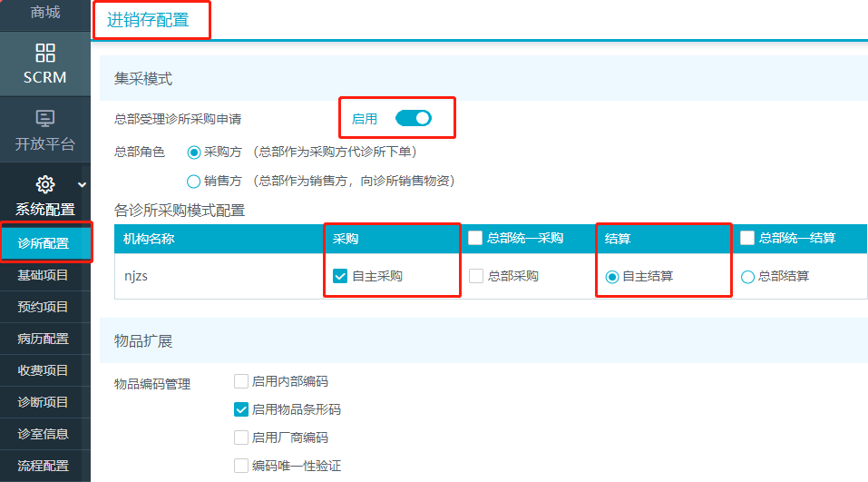Open 诊室信息 sidebar item
Screen dimensions: 868x482
tap(44, 434)
